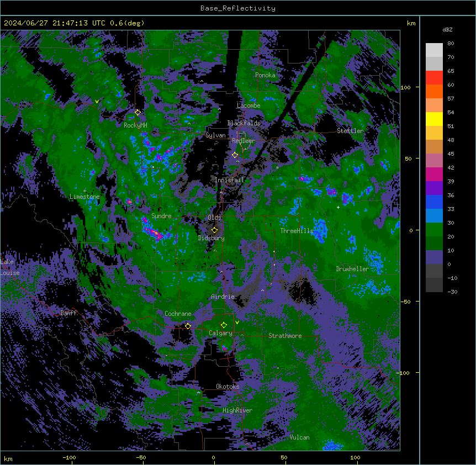The image size is (476, 465).
Task: Click the Vulcan label
Action: point(299,437)
